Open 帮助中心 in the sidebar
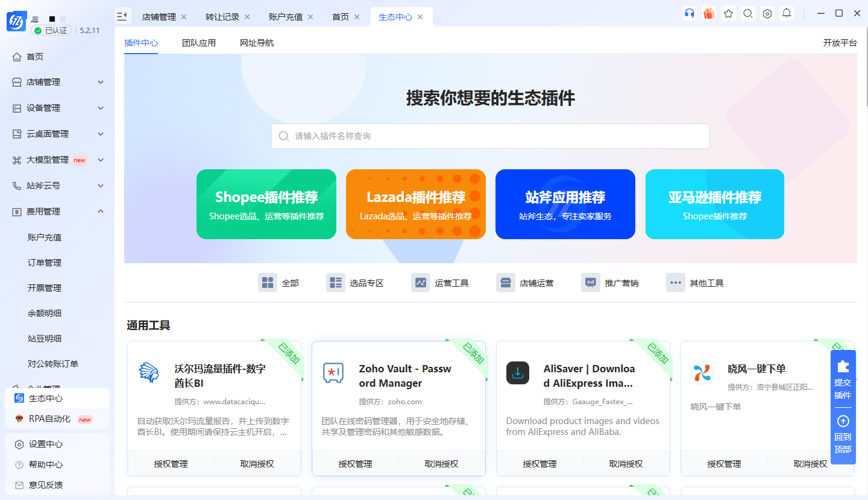This screenshot has height=500, width=868. tap(57, 464)
